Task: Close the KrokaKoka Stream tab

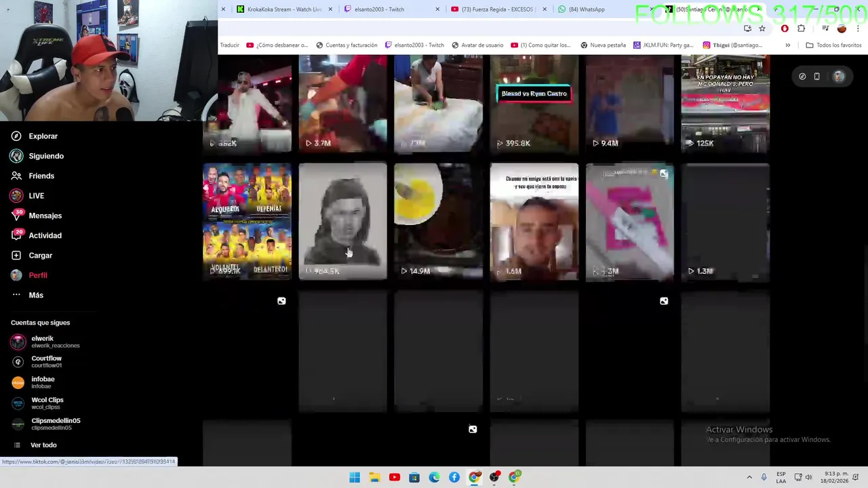Action: [x=330, y=9]
